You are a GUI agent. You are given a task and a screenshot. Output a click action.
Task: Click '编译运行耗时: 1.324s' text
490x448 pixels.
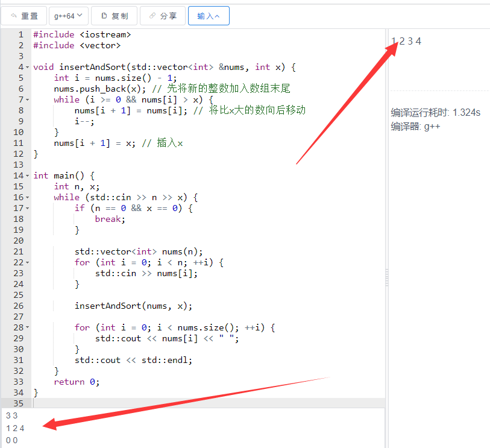[436, 113]
